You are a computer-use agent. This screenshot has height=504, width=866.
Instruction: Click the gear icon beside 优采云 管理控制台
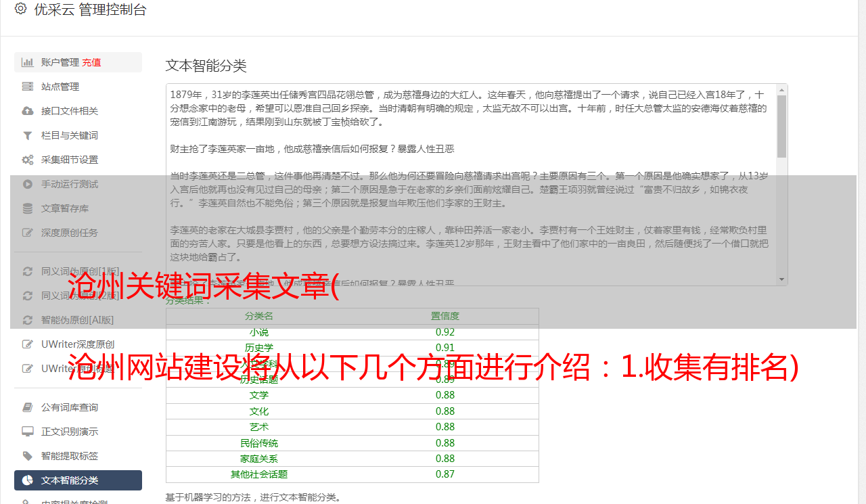click(20, 9)
